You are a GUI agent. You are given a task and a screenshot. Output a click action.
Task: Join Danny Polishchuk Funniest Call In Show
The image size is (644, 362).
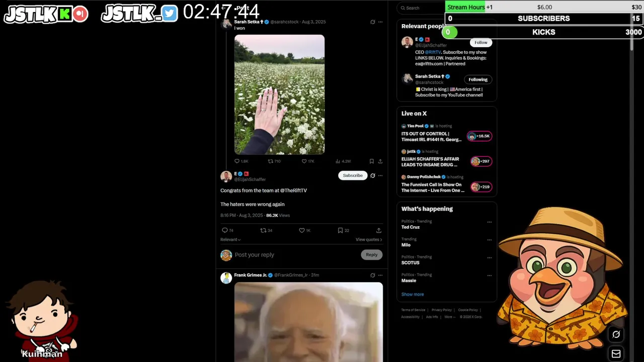coord(446,185)
